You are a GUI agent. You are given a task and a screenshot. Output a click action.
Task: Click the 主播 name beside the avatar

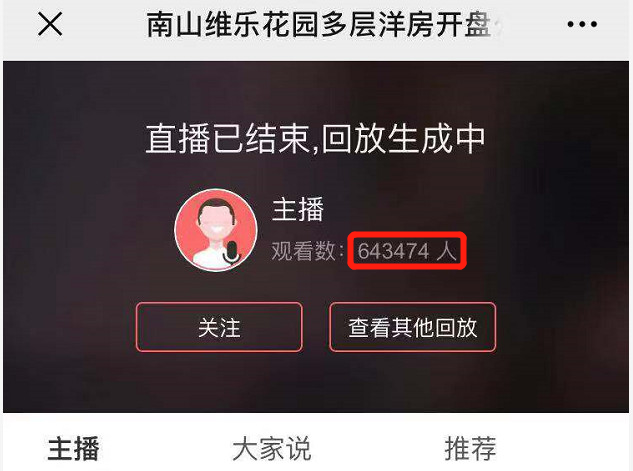click(x=298, y=209)
